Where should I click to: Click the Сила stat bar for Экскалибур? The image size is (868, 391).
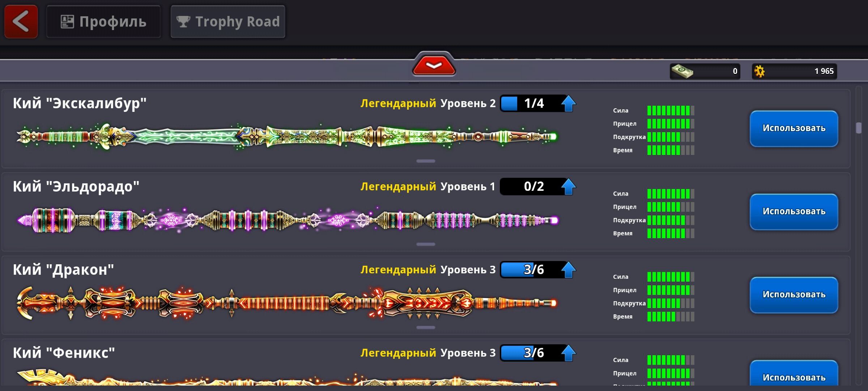pos(671,110)
